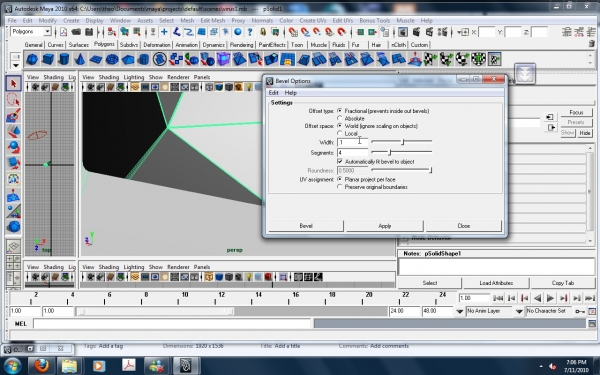
Task: Create a polygon sphere from the shelf
Action: (x=32, y=59)
